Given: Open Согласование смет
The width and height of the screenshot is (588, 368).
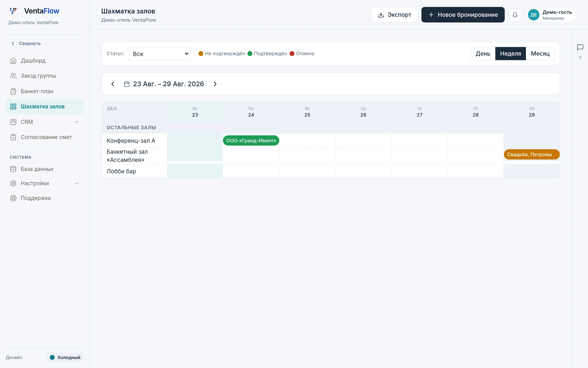Looking at the screenshot, I should click(x=45, y=137).
